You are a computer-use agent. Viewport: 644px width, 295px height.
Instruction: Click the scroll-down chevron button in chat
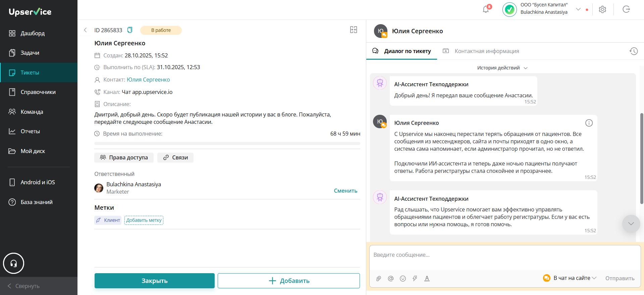pyautogui.click(x=631, y=224)
